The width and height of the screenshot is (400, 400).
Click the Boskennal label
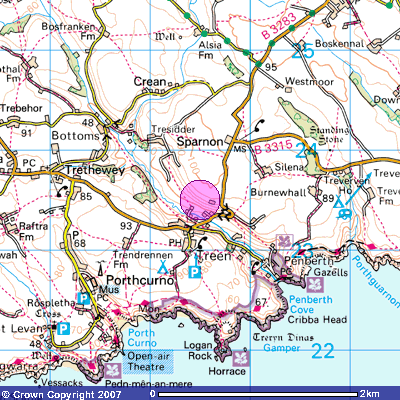click(339, 43)
